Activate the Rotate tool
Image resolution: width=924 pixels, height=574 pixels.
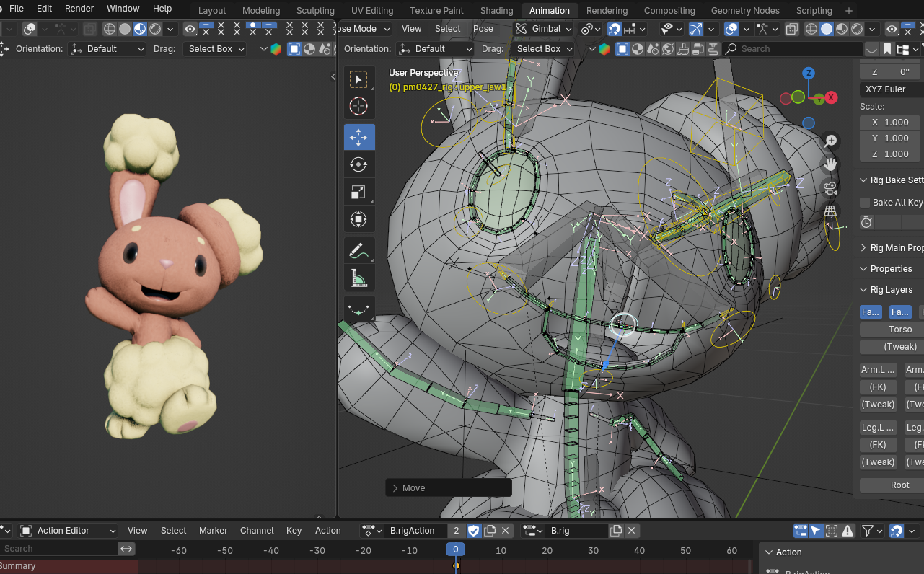358,164
